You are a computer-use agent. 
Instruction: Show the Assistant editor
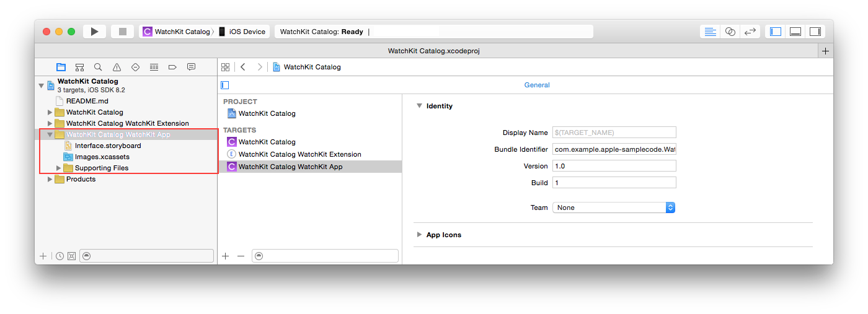point(730,32)
